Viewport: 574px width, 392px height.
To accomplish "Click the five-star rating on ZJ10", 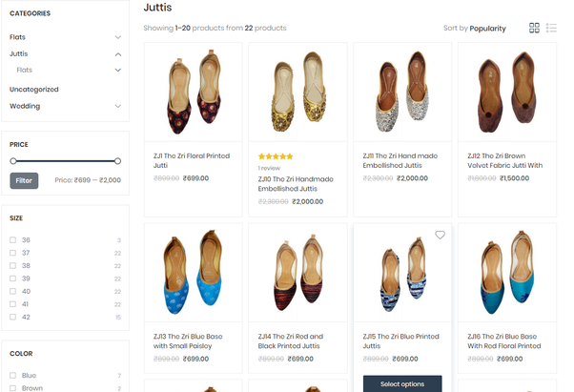I will (276, 156).
